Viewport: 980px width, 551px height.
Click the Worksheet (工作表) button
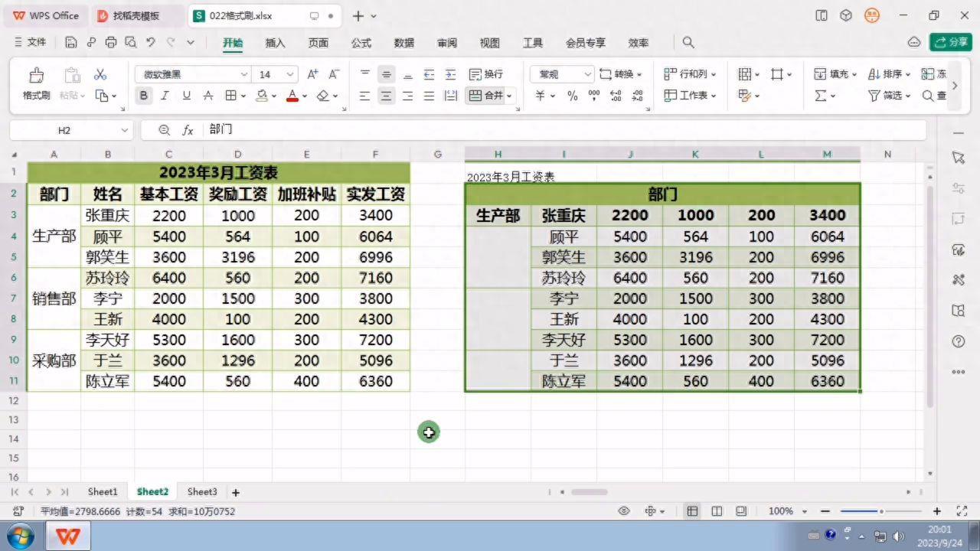[x=689, y=96]
